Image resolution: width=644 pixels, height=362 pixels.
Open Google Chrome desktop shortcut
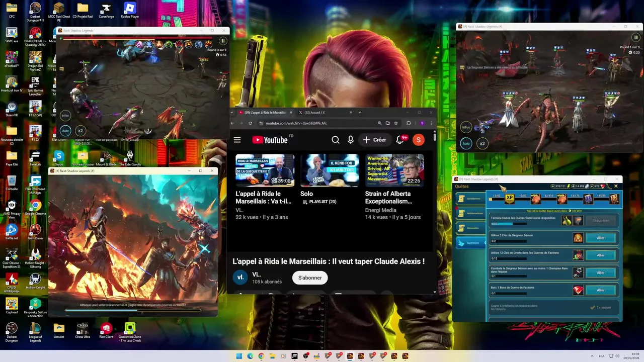[35, 208]
